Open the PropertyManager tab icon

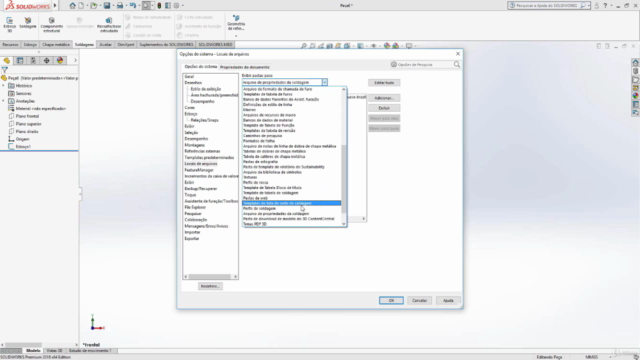(x=20, y=60)
